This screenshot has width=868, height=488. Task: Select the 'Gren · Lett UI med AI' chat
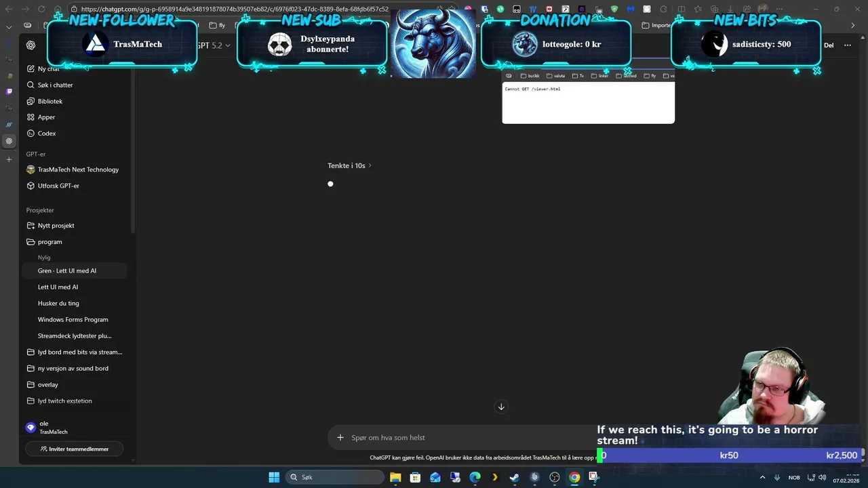click(x=73, y=270)
